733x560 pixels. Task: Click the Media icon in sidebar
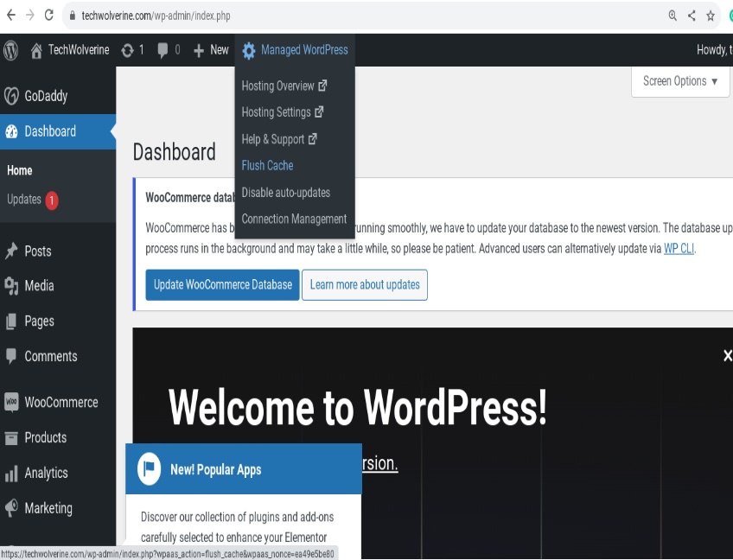click(x=11, y=285)
